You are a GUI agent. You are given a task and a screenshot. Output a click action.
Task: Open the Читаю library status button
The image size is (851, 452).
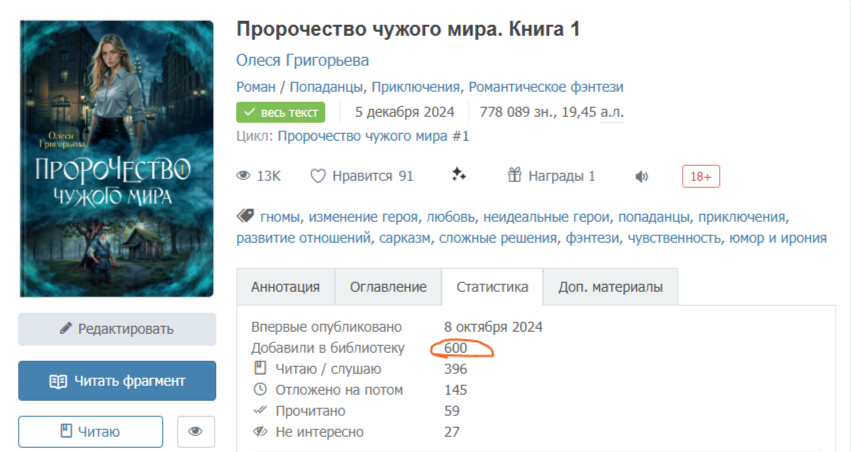coord(91,431)
